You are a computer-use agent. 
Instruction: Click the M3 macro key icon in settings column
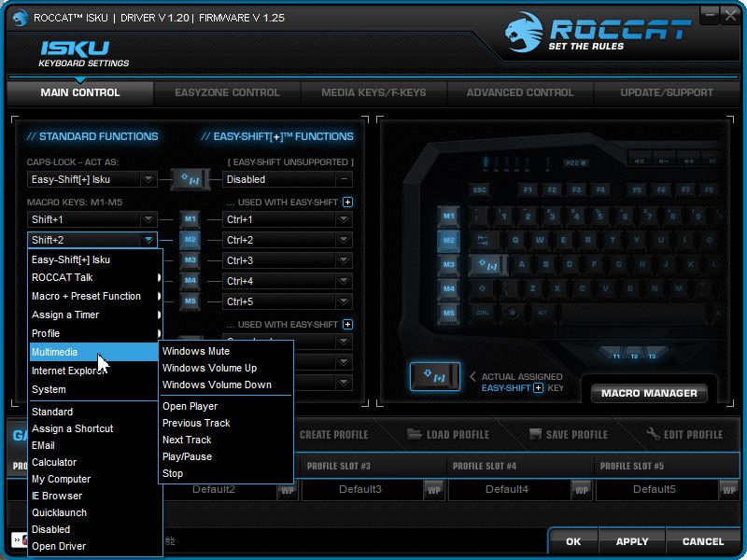click(190, 260)
